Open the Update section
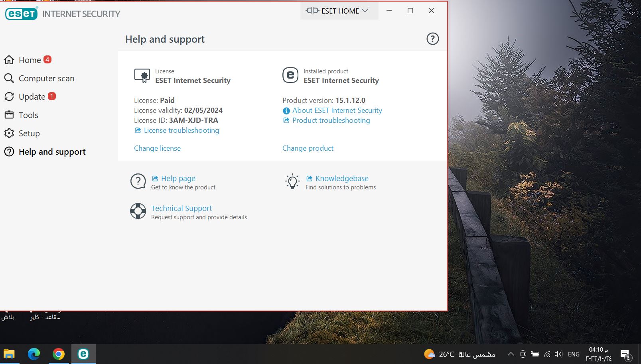The height and width of the screenshot is (364, 641). pos(32,97)
